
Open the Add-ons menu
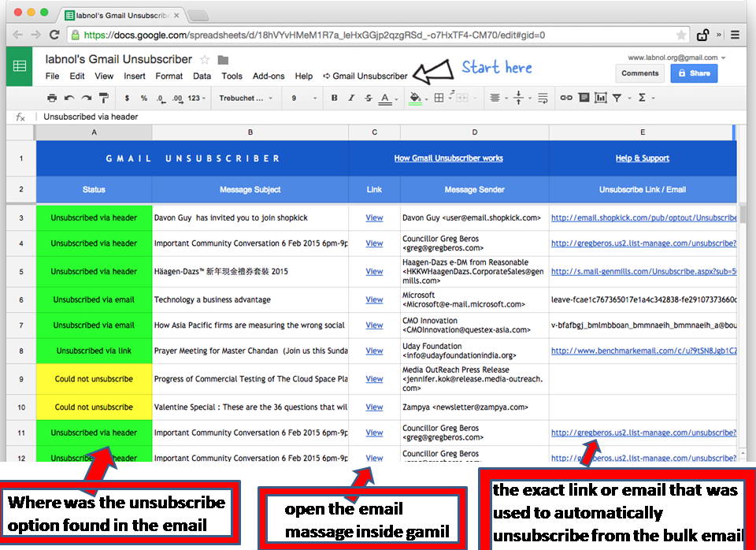click(269, 76)
